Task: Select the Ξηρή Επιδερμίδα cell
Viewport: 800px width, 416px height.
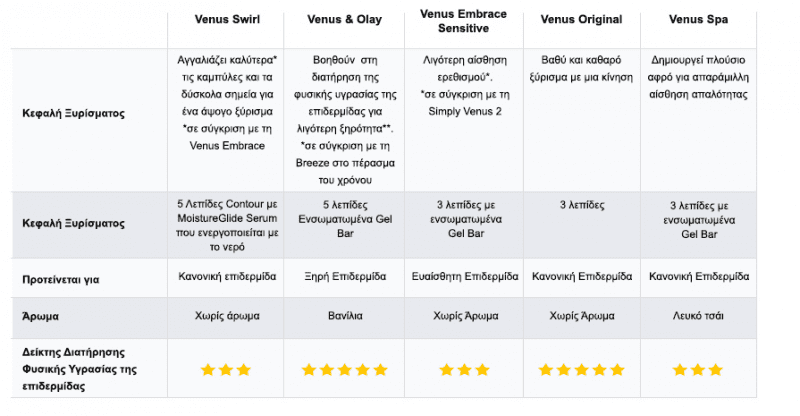Action: (345, 277)
